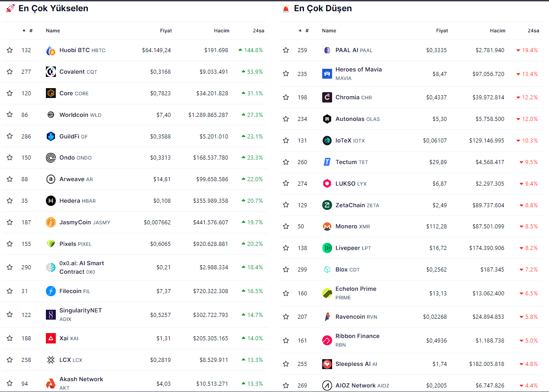Click the Name header in losers table
549x392 pixels.
point(329,31)
